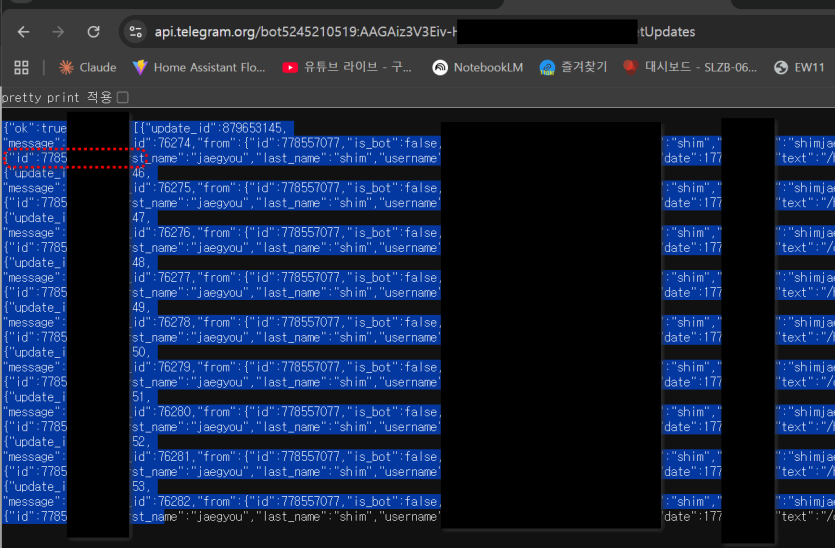
Task: Enable the pretty print 적용 checkbox
Action: pyautogui.click(x=123, y=97)
